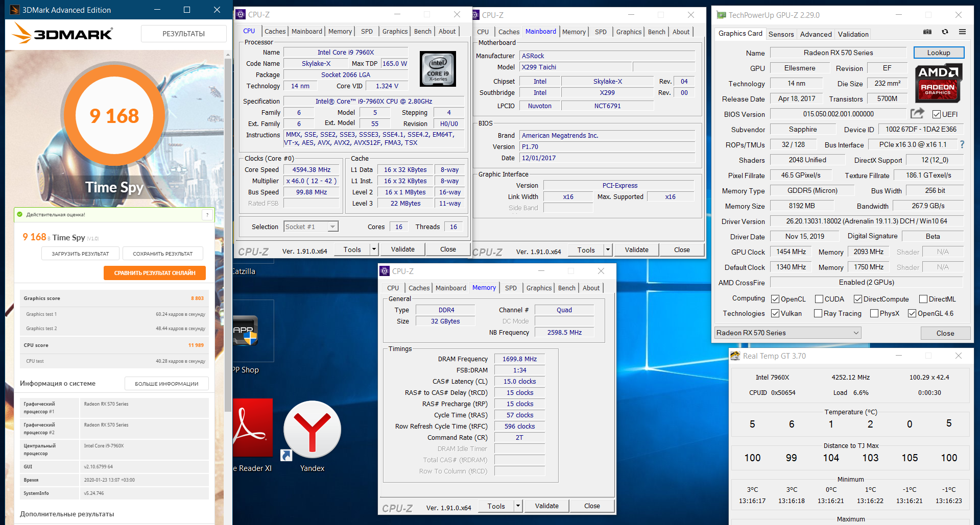Image resolution: width=980 pixels, height=525 pixels.
Task: Click the Time Spy 9 168 score circle
Action: [x=114, y=116]
